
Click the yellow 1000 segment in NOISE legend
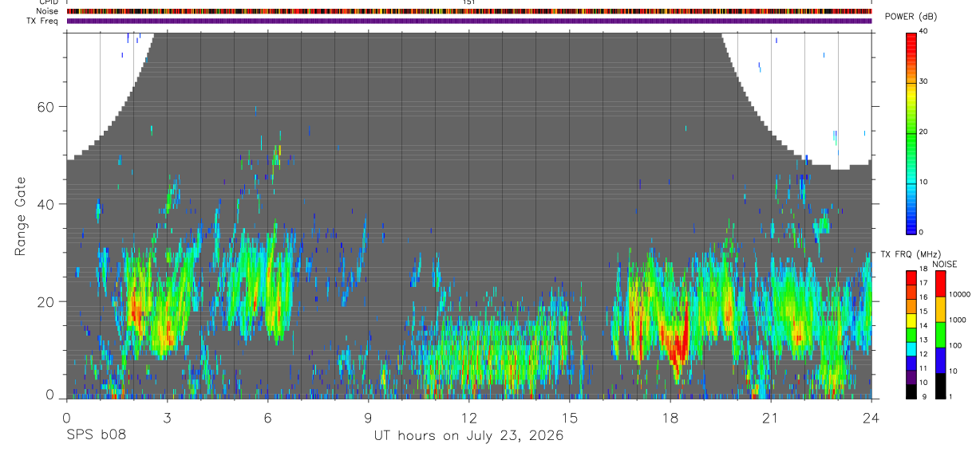click(942, 309)
